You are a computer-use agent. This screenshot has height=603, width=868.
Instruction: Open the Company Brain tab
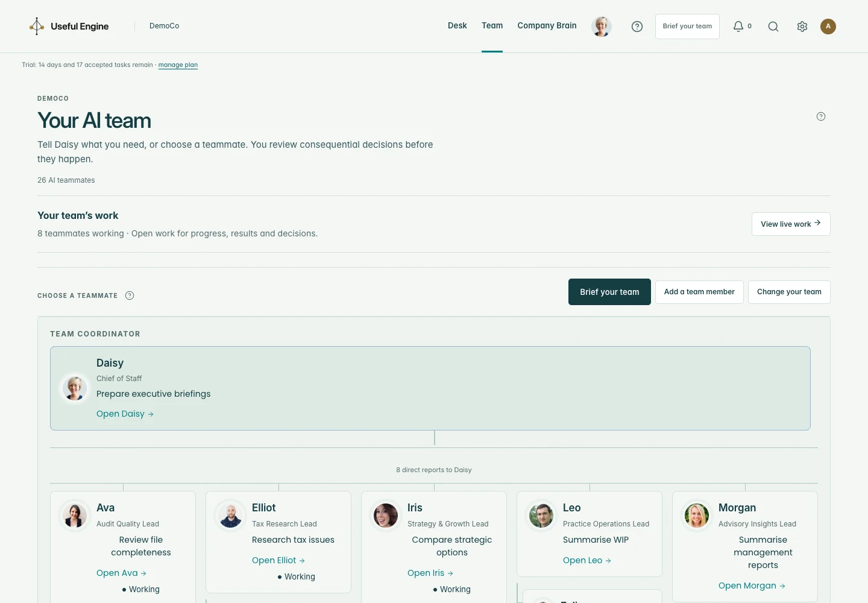pyautogui.click(x=547, y=26)
